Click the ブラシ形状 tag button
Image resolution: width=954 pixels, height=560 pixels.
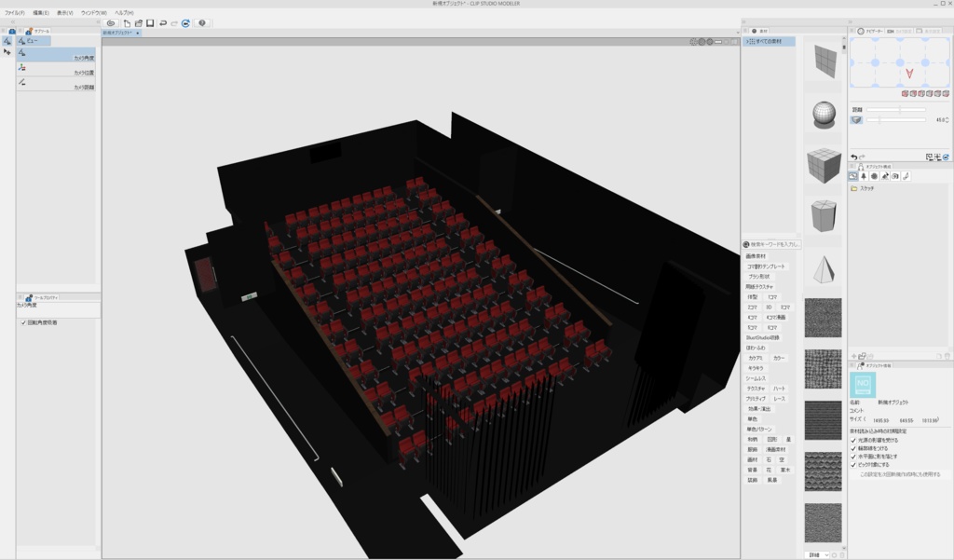click(758, 277)
